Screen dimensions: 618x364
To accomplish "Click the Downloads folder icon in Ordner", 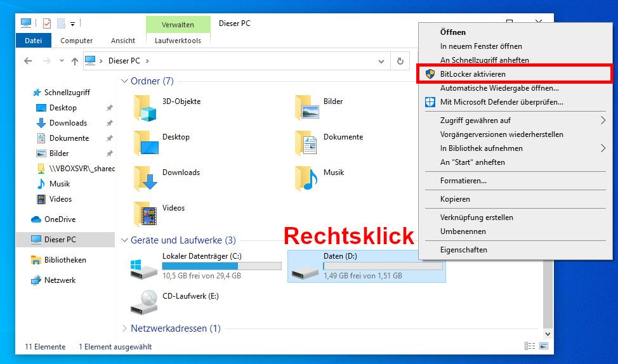I will (x=145, y=178).
